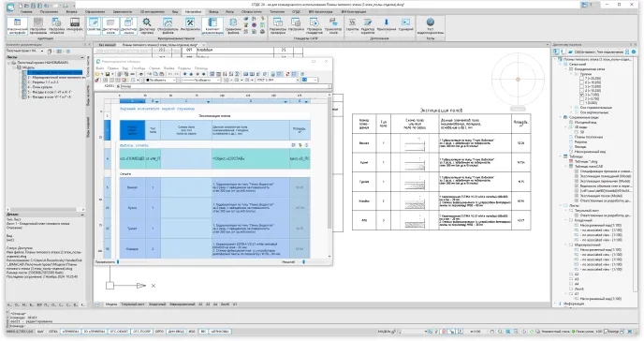This screenshot has width=644, height=341.
Task: Click the round test icon on the ribbon's right end
Action: click(x=430, y=25)
